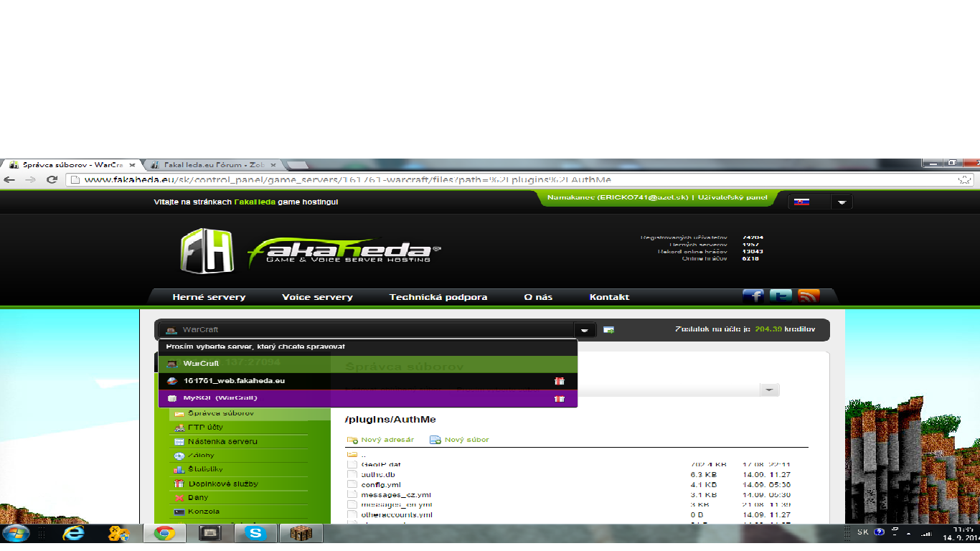Image resolution: width=980 pixels, height=551 pixels.
Task: Open the otheraccounts.yml file
Action: (397, 514)
